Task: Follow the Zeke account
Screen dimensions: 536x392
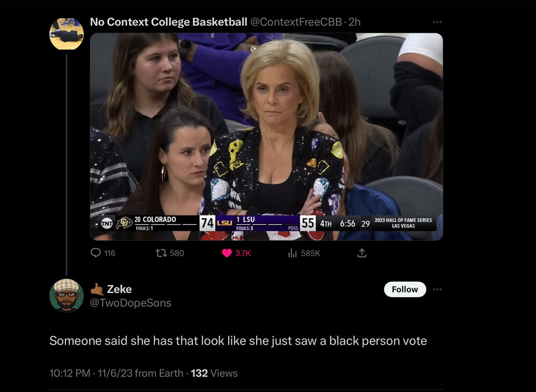Action: pyautogui.click(x=405, y=290)
